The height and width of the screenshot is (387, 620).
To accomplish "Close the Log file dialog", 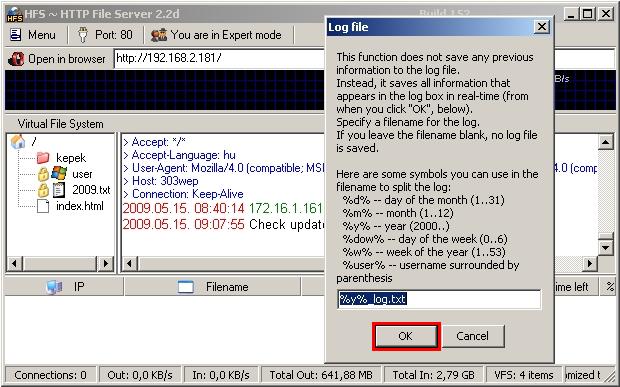I will click(541, 27).
